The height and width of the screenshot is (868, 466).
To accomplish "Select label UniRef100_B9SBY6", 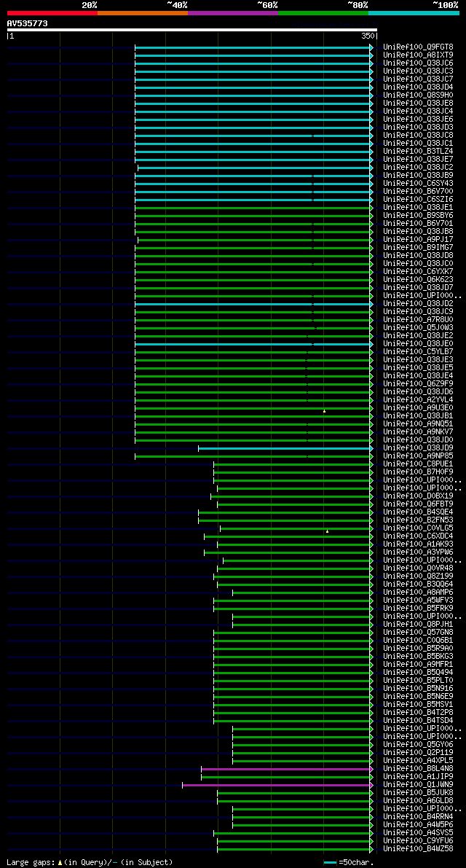I will pos(418,216).
